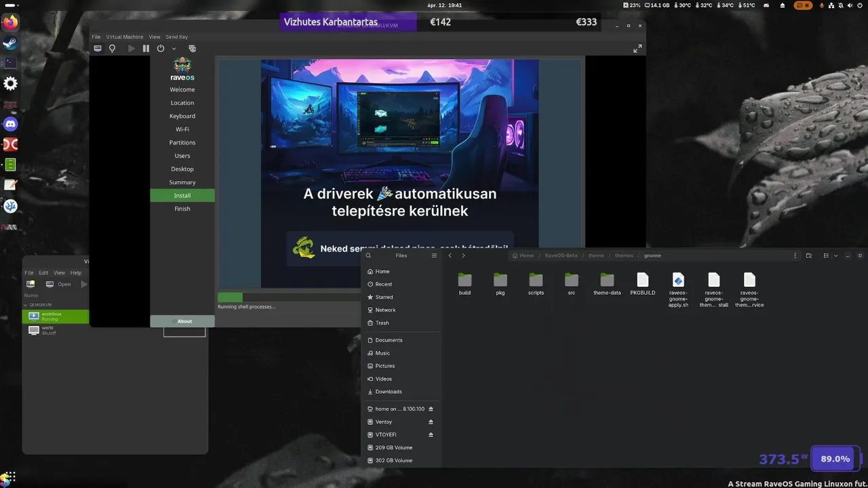Click search icon in Files window
868x488 pixels.
point(368,256)
